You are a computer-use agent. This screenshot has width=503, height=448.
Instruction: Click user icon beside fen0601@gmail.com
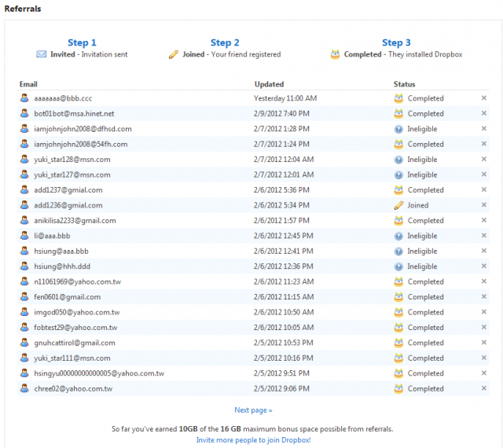click(24, 296)
